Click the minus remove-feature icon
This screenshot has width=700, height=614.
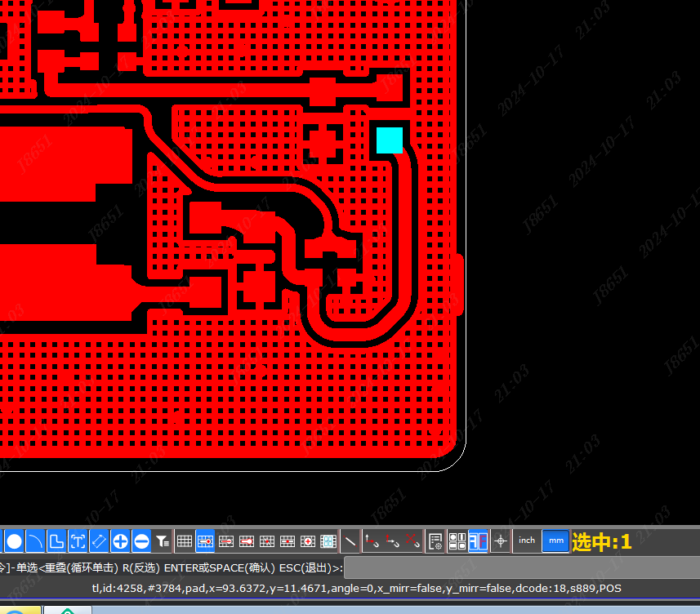click(141, 541)
